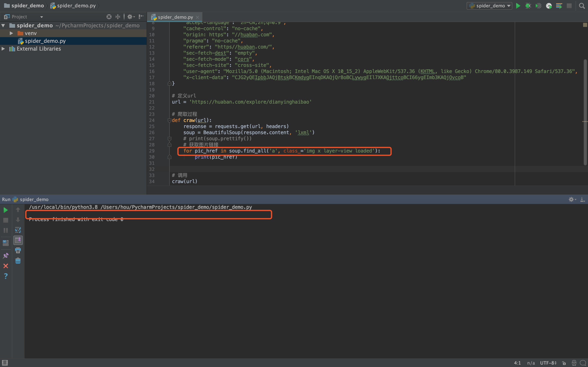
Task: Open Search Everywhere magnifier icon
Action: click(582, 6)
